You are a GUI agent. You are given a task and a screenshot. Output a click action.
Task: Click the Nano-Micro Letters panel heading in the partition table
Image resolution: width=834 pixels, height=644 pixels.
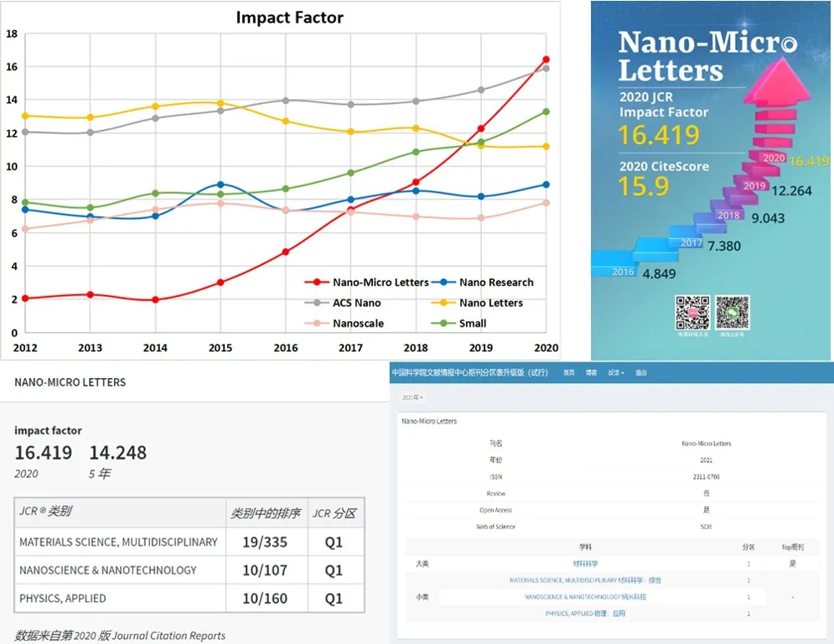pos(429,421)
